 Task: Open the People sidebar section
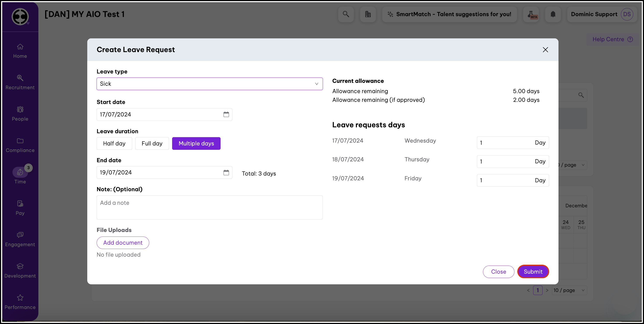click(x=20, y=114)
